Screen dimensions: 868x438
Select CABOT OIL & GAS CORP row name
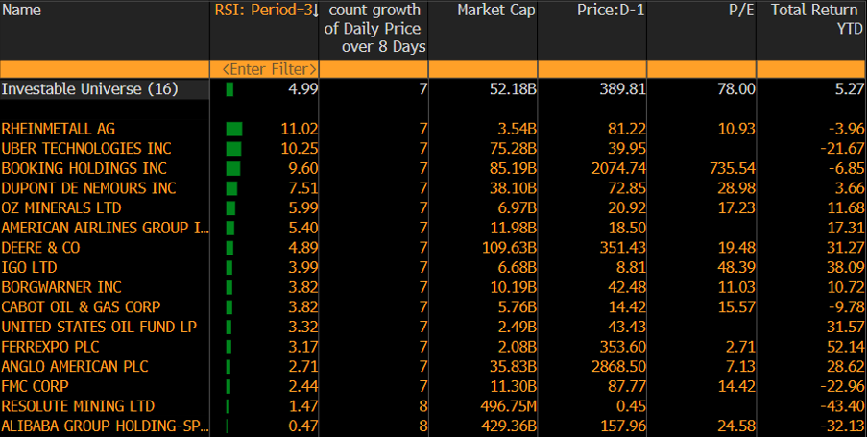tap(81, 307)
